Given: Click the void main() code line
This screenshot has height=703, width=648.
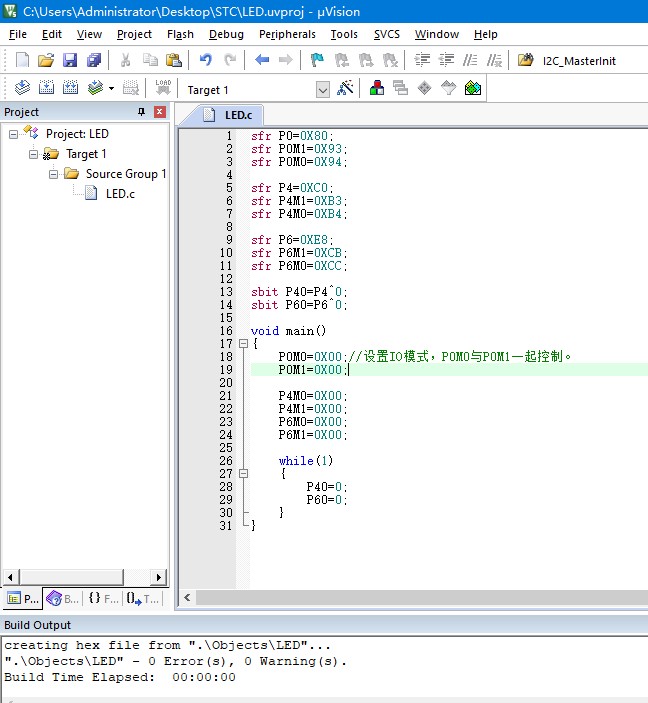Looking at the screenshot, I should point(288,331).
